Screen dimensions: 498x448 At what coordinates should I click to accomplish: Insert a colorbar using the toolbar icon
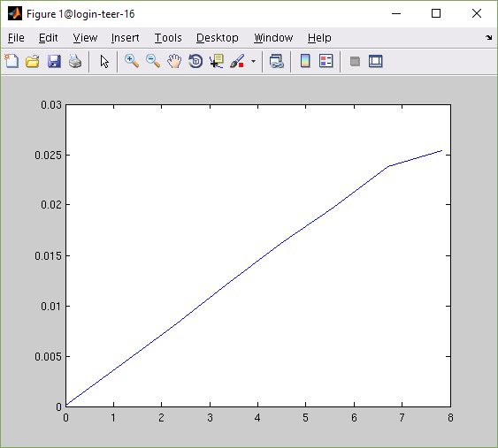tap(305, 61)
